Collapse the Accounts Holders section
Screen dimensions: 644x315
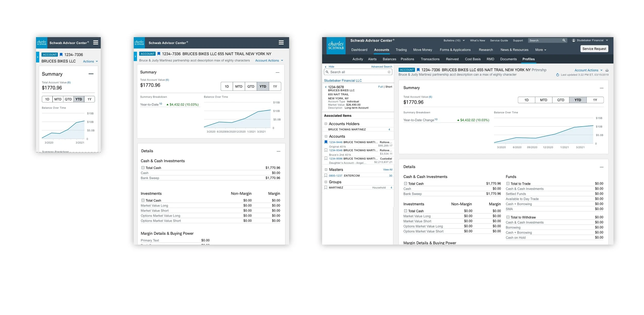click(x=326, y=124)
